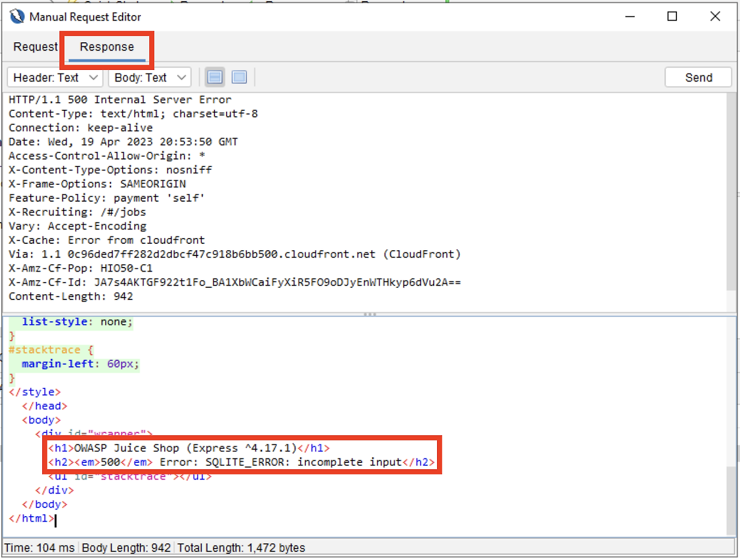Screen dimensions: 740x560
Task: Switch to the Request tab
Action: (x=35, y=47)
